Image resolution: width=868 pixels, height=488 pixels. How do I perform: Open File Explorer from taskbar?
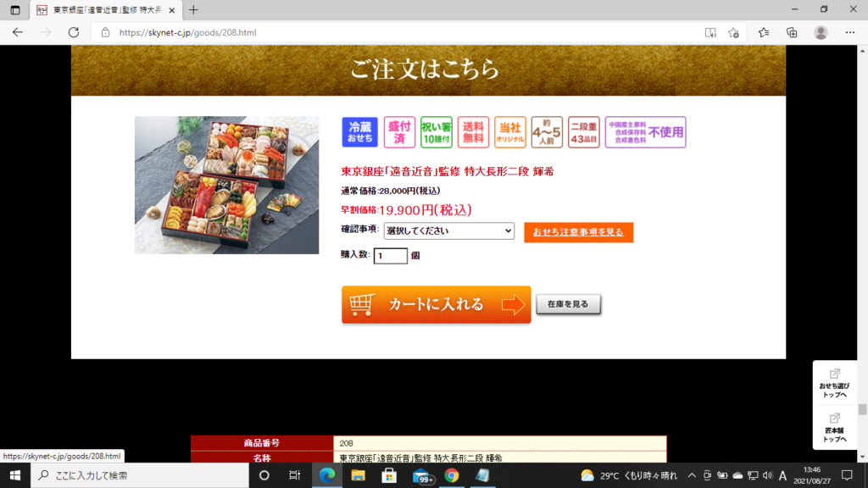pyautogui.click(x=359, y=475)
